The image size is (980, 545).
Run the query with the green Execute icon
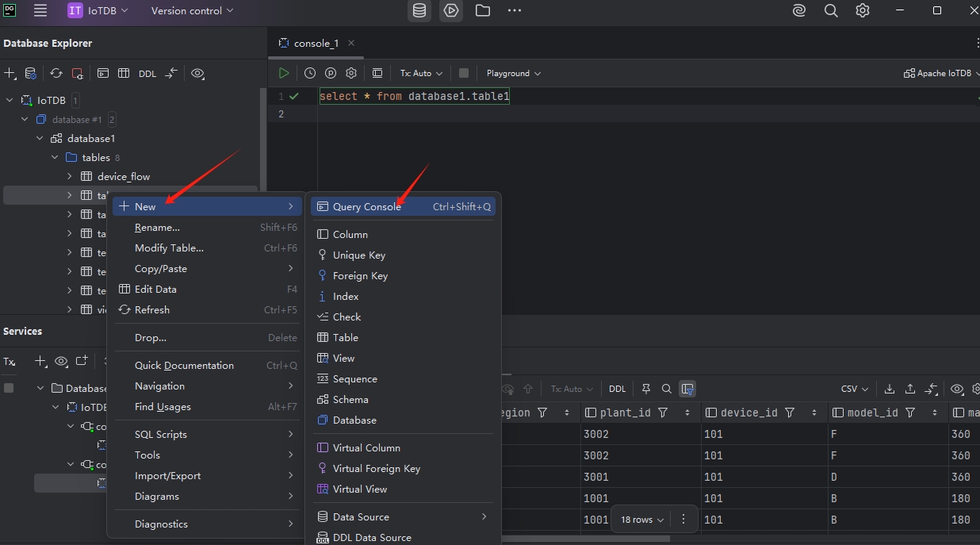pos(284,73)
